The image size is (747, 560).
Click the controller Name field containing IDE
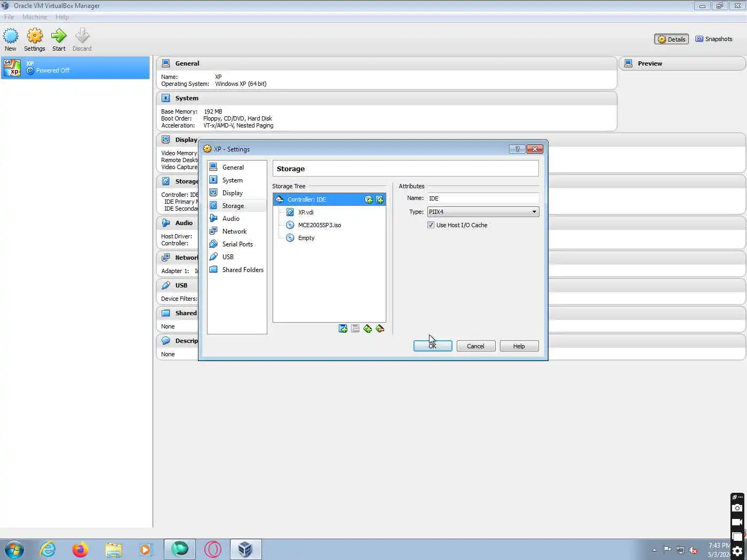pyautogui.click(x=483, y=198)
